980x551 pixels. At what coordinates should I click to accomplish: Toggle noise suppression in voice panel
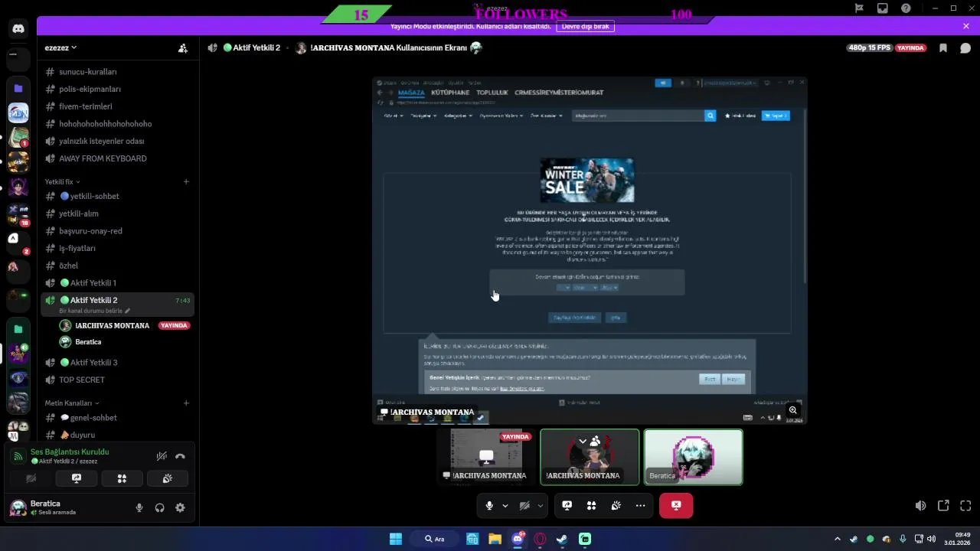coord(162,456)
